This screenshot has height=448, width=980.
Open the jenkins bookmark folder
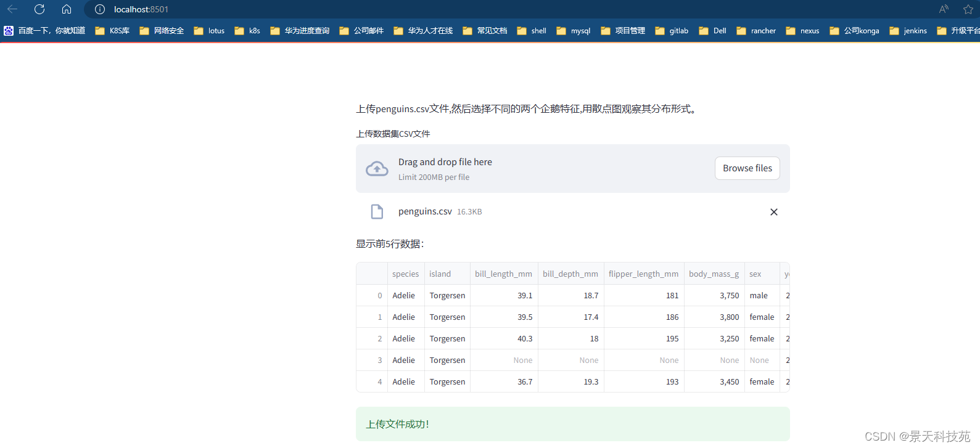(908, 31)
